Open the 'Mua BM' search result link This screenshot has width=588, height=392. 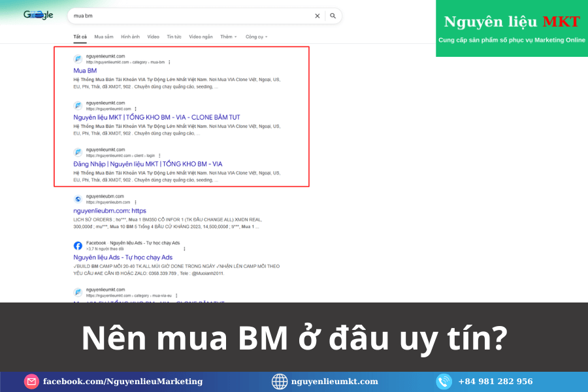pyautogui.click(x=85, y=71)
